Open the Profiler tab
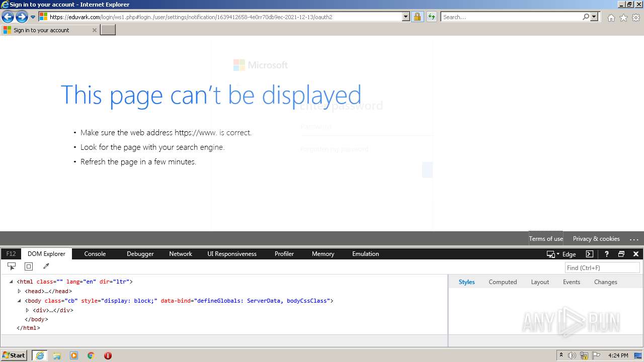This screenshot has height=362, width=644. pos(284,254)
